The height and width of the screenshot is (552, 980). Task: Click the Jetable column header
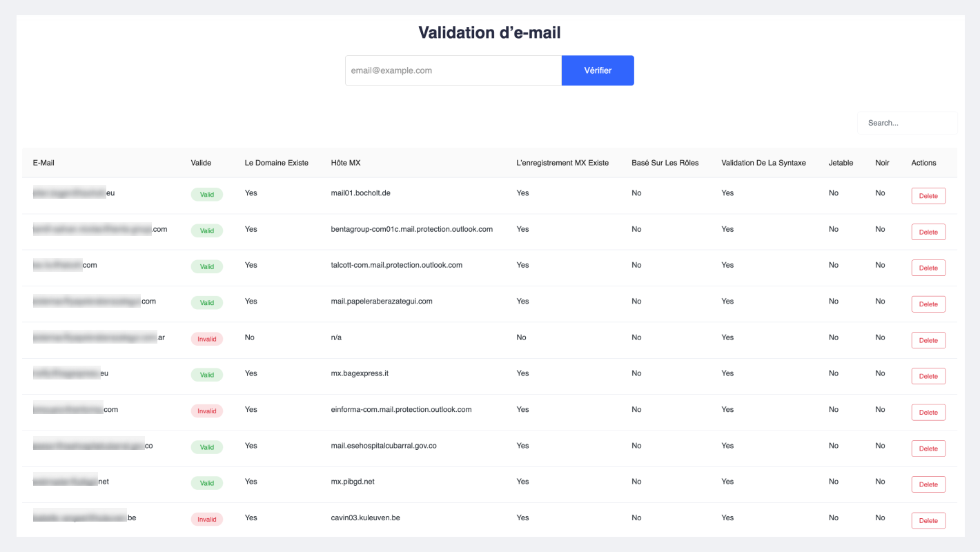tap(841, 163)
